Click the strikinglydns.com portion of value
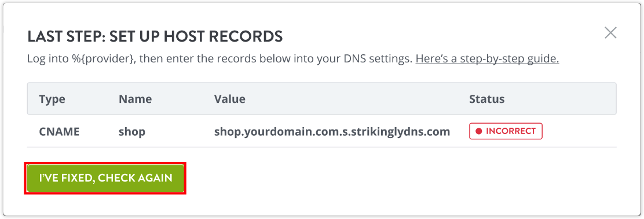Screen dimensions: 644x219 (x=403, y=132)
